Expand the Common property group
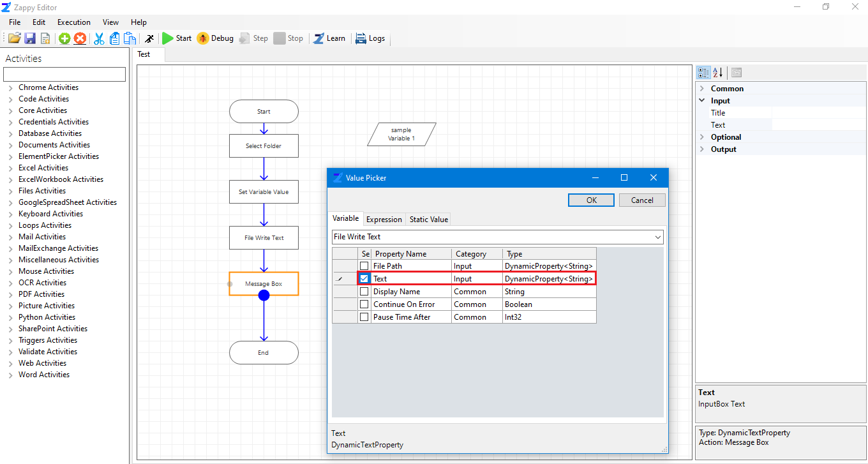Image resolution: width=868 pixels, height=464 pixels. (x=702, y=89)
